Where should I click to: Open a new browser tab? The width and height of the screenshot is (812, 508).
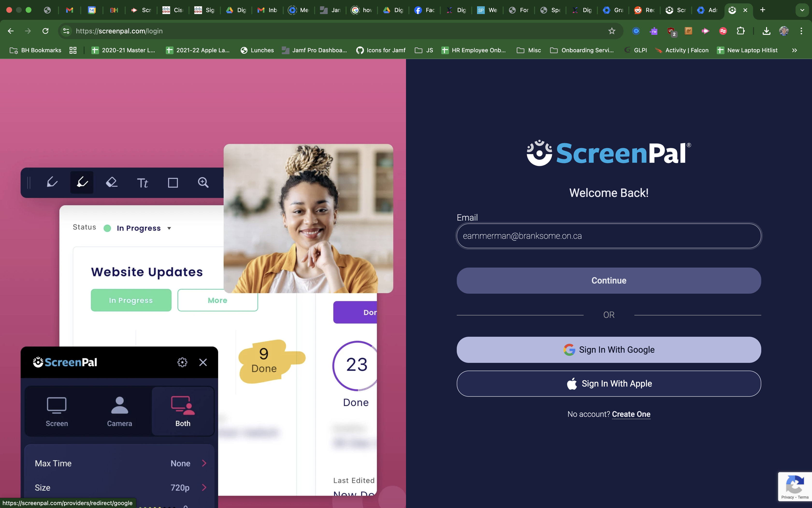pyautogui.click(x=763, y=10)
